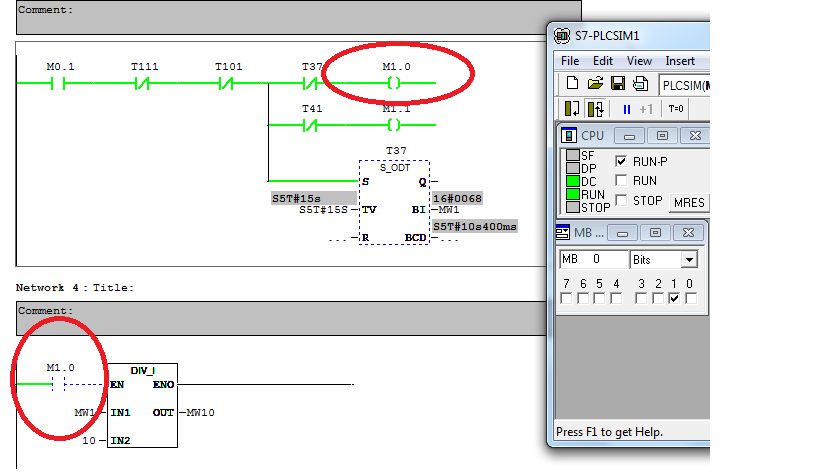Viewport: 816px width, 473px height.
Task: Close the MB subwindow
Action: pyautogui.click(x=688, y=233)
